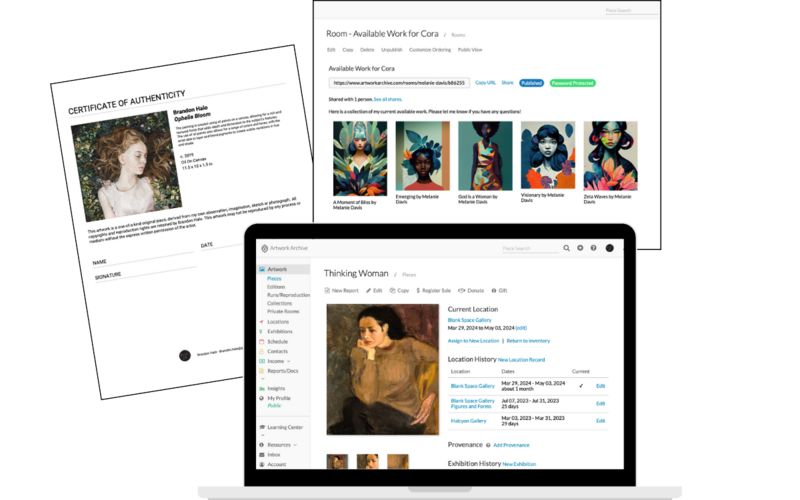Open Reports/Docs in the sidebar
The image size is (800, 500).
coord(282,371)
